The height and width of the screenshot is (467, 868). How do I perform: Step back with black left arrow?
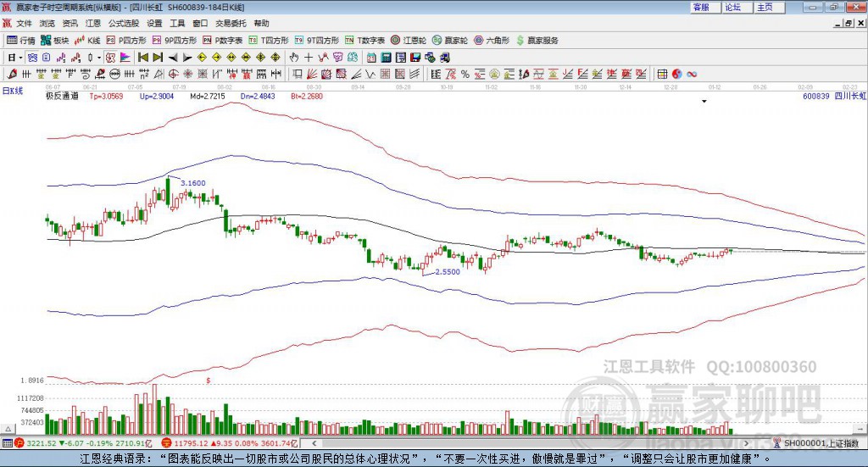coord(173,58)
